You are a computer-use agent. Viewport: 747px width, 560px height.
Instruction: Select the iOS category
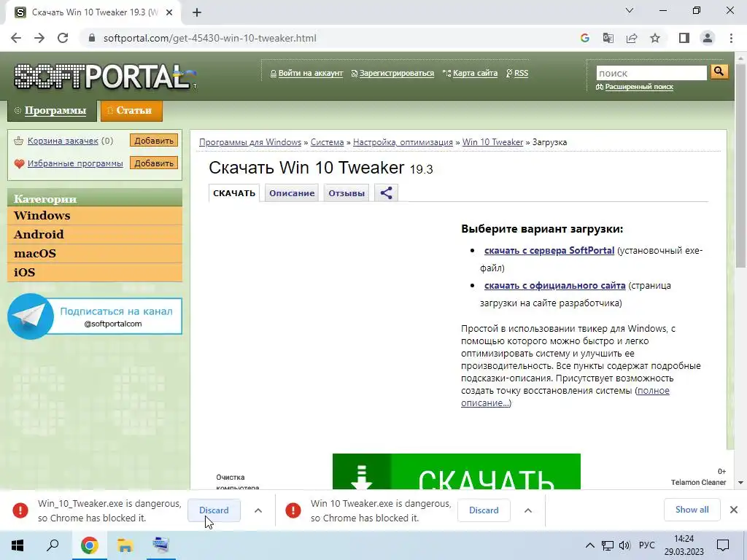(x=95, y=273)
